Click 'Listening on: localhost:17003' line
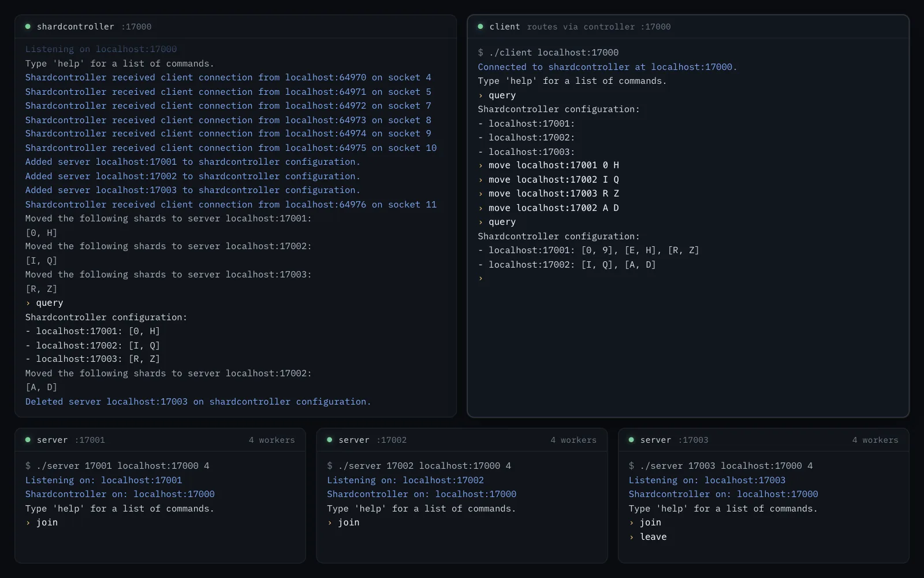This screenshot has height=578, width=924. click(707, 480)
